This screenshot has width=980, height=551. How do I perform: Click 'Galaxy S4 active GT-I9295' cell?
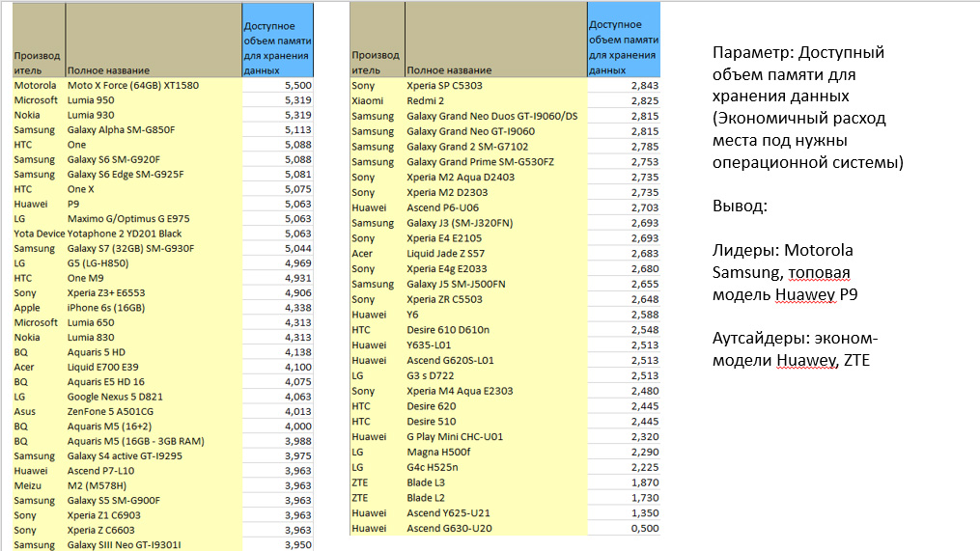[x=154, y=456]
